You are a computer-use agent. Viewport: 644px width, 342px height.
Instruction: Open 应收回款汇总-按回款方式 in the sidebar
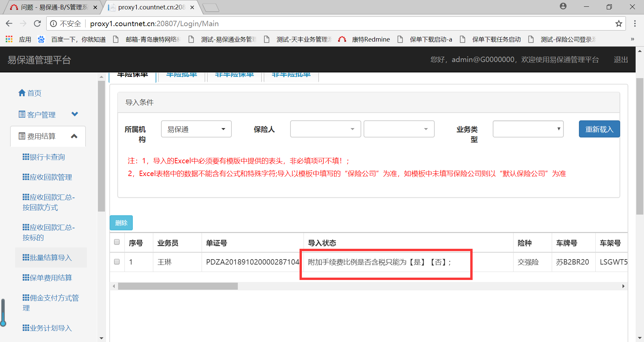(x=49, y=202)
